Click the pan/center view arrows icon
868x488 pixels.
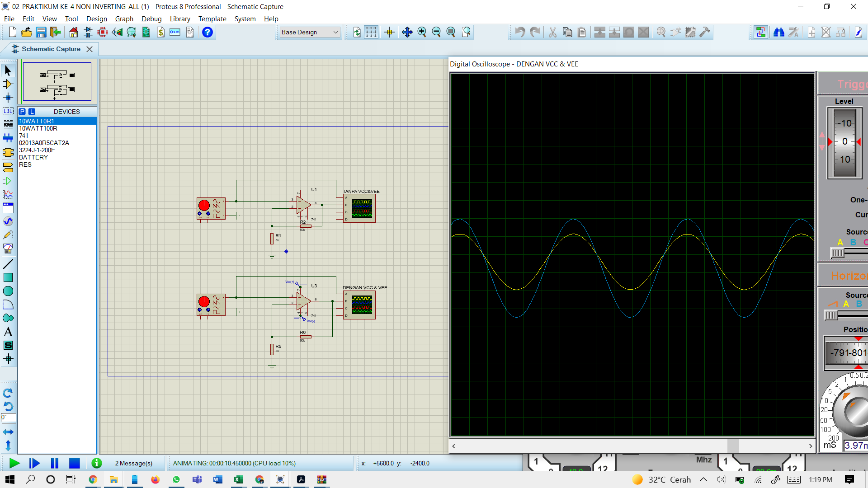(x=407, y=32)
